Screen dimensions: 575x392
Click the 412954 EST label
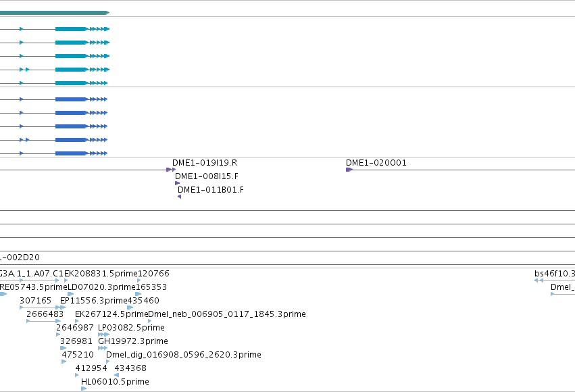pos(91,368)
